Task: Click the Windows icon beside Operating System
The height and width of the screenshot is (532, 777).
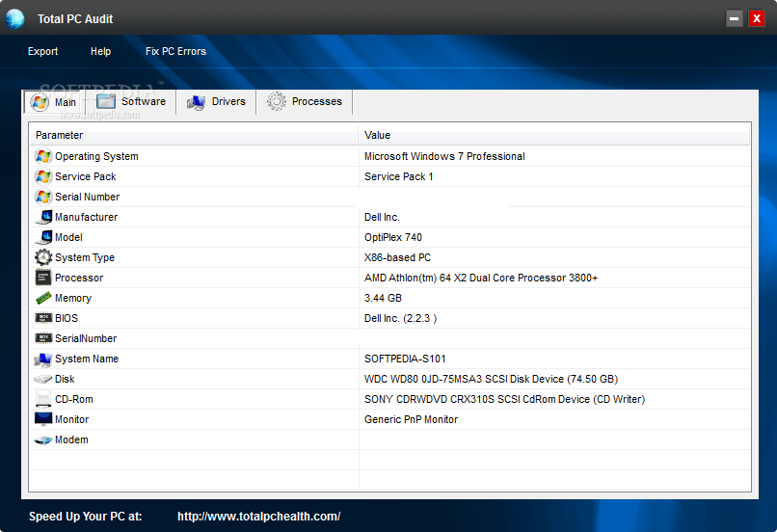Action: coord(43,156)
